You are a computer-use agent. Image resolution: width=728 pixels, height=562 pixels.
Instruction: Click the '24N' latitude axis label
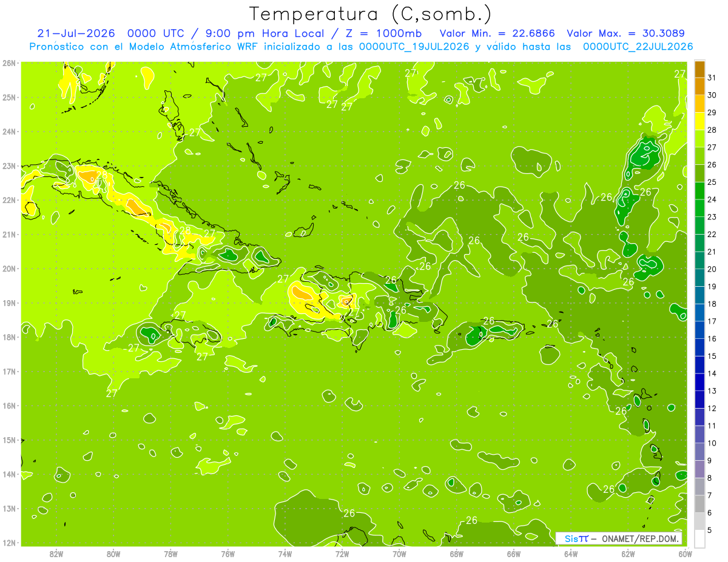tap(9, 132)
